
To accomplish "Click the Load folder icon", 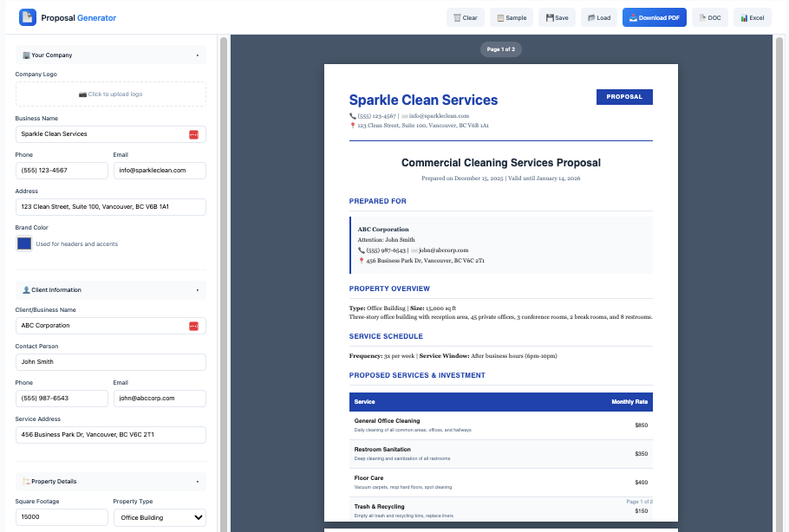I will coord(591,16).
